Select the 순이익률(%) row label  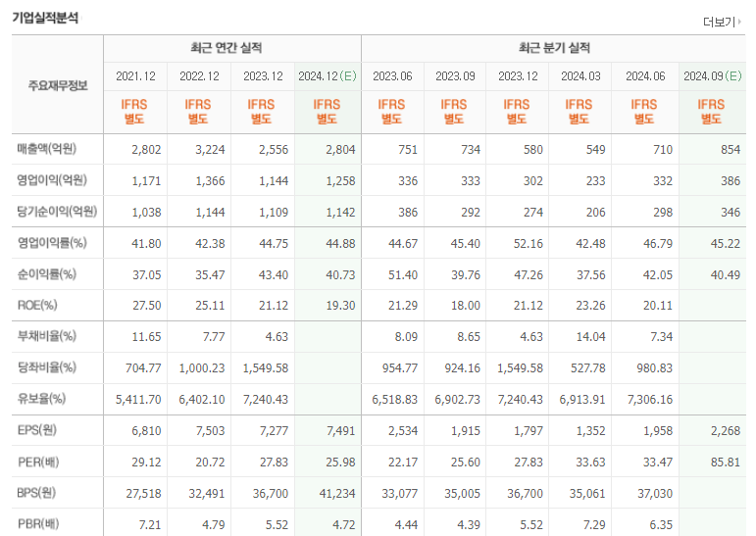coord(47,274)
